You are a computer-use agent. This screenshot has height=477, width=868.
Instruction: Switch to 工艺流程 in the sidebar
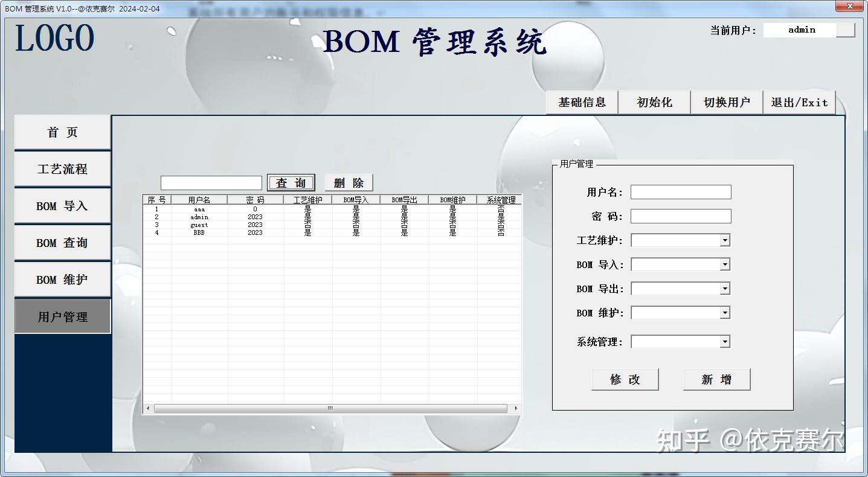[62, 169]
